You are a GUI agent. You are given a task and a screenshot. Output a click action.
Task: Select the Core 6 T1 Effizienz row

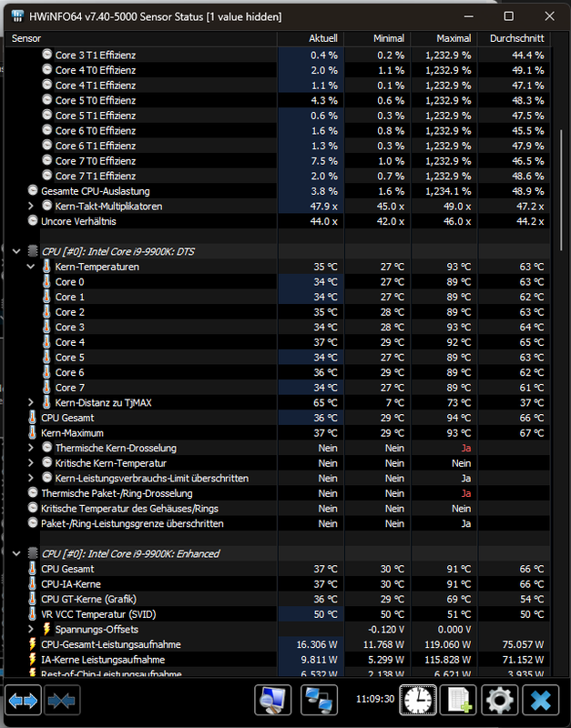click(x=278, y=146)
